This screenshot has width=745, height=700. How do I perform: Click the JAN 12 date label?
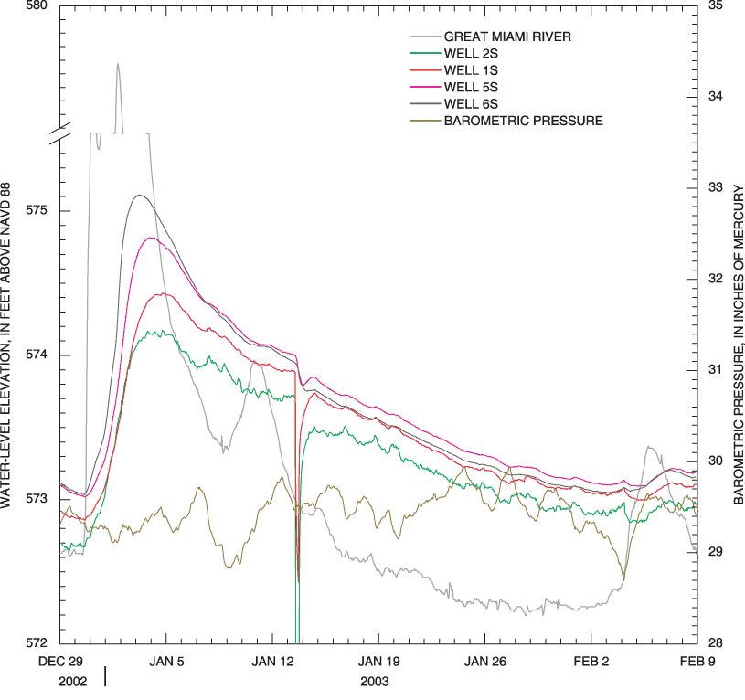273,662
